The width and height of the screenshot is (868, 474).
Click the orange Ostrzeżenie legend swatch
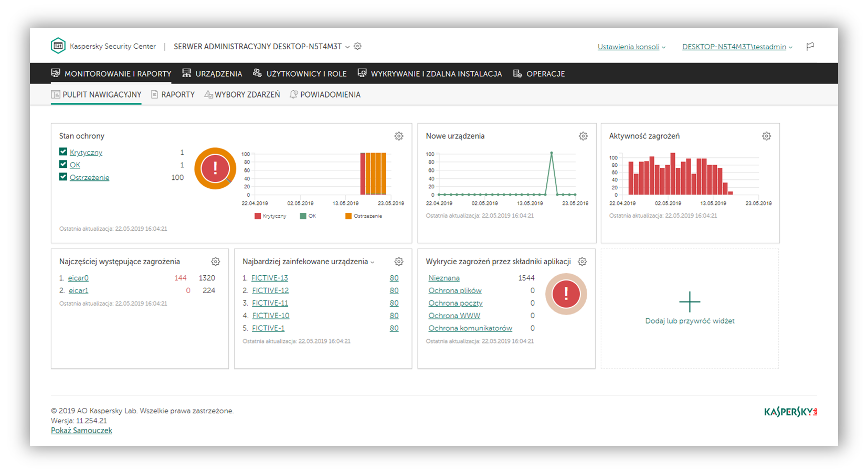(348, 216)
